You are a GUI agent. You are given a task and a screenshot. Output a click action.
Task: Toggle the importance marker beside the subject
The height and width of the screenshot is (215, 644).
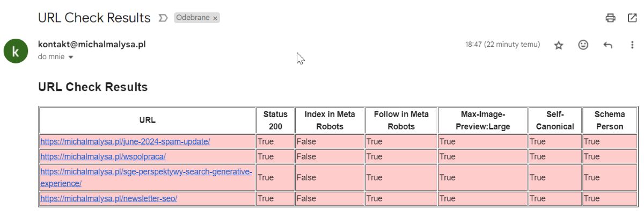[x=163, y=18]
